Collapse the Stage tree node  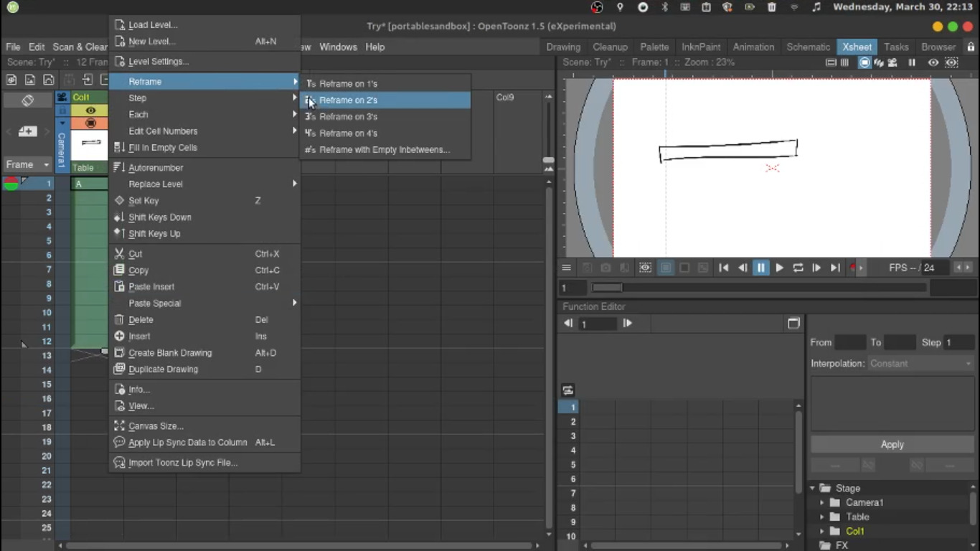(x=813, y=488)
